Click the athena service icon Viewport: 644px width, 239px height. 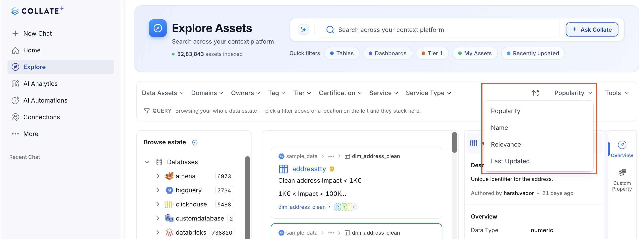point(169,176)
